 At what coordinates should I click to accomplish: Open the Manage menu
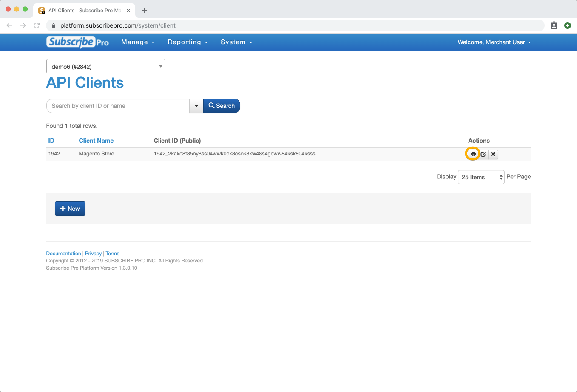point(138,42)
